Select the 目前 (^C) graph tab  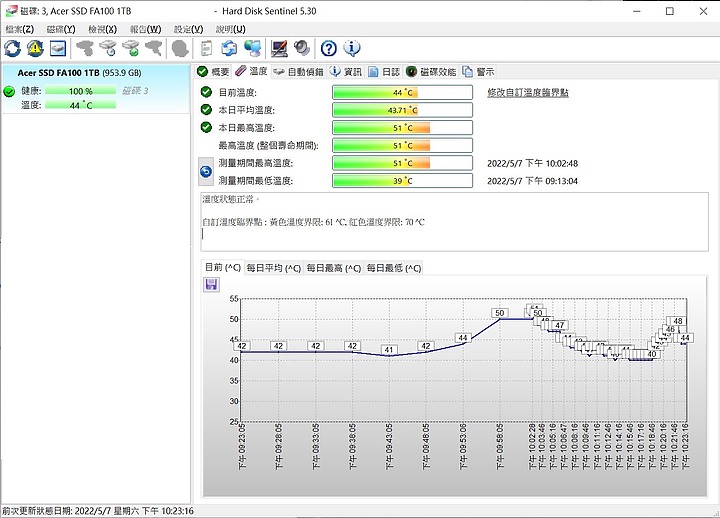[x=223, y=267]
